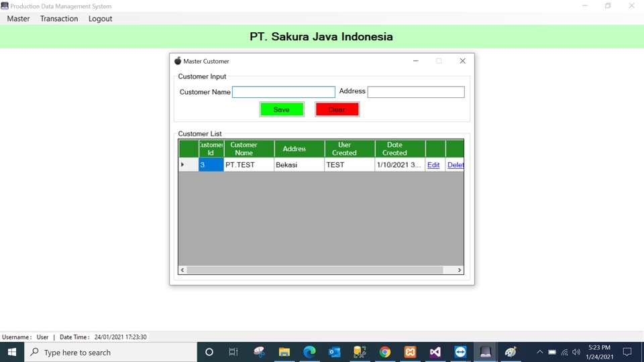Select the PT.TEST customer name cell
Viewport: 644px width, 362px height.
coord(249,165)
